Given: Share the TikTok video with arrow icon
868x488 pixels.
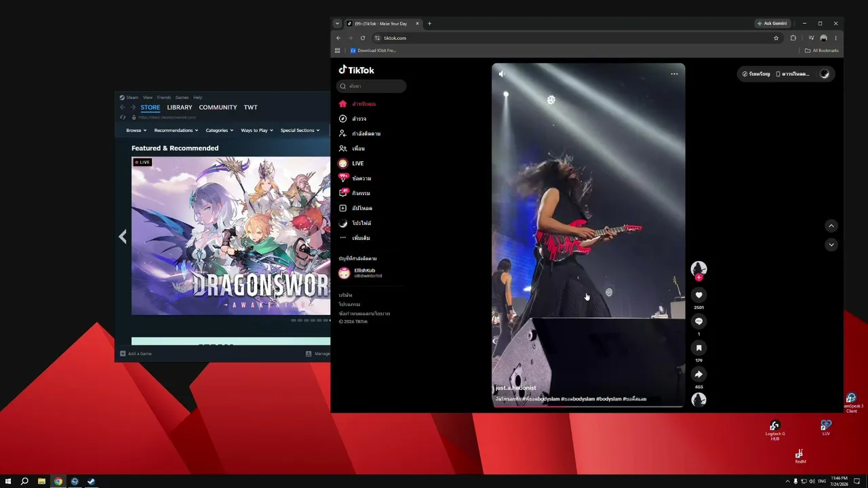Looking at the screenshot, I should (x=698, y=374).
